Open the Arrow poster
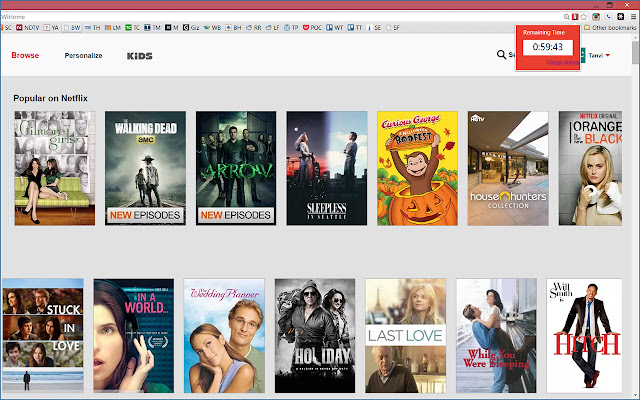The height and width of the screenshot is (400, 640). 236,168
